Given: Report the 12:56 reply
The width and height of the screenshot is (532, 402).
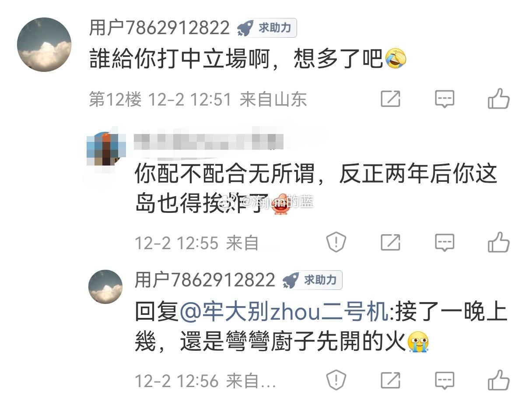Looking at the screenshot, I should click(x=336, y=380).
